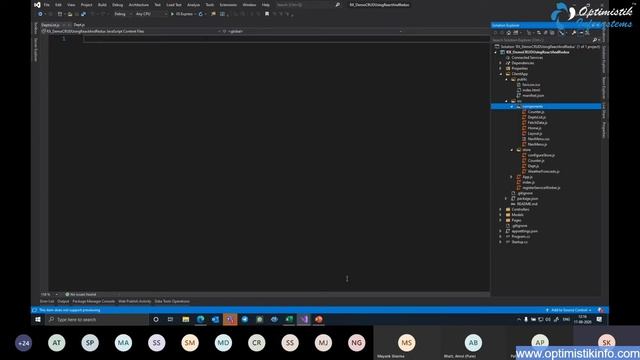Open the Window menu
Screen dimensions: 640x360
[x=249, y=5]
